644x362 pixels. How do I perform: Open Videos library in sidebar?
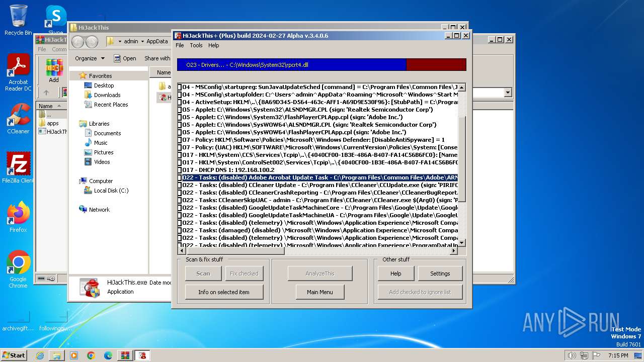coord(102,162)
